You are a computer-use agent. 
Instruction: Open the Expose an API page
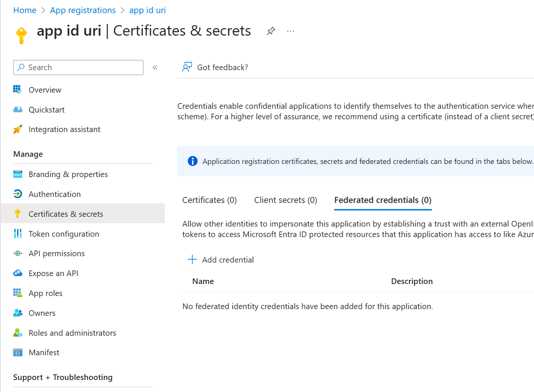pos(53,273)
